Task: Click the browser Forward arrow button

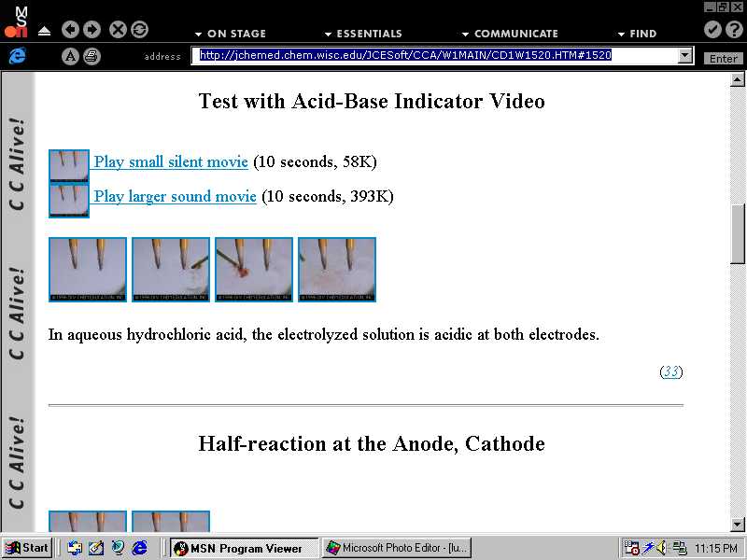Action: (x=92, y=30)
